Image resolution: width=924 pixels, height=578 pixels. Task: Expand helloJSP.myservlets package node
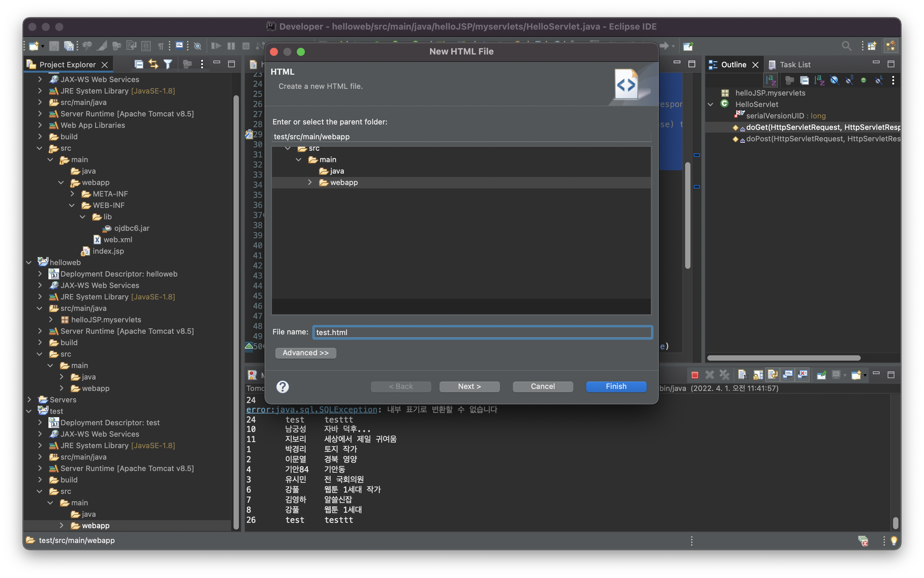tap(50, 320)
